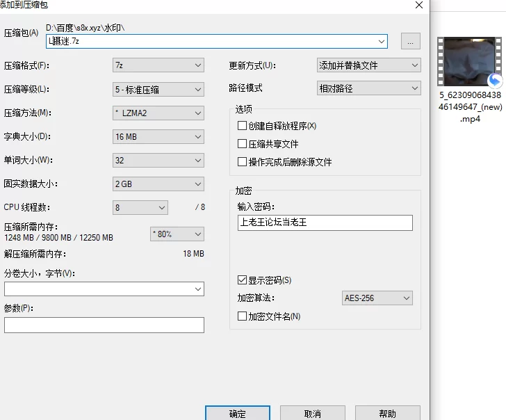Click the 帮助 button
The height and width of the screenshot is (420, 506).
(388, 413)
